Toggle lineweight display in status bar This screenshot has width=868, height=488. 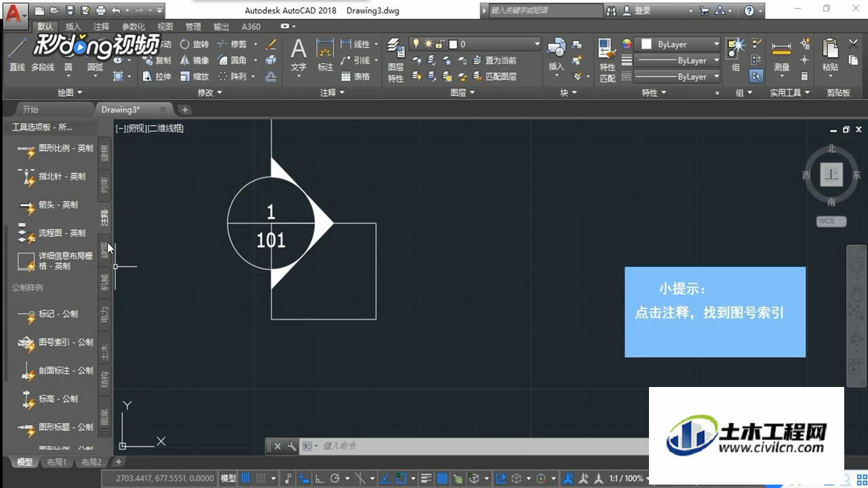(427, 479)
